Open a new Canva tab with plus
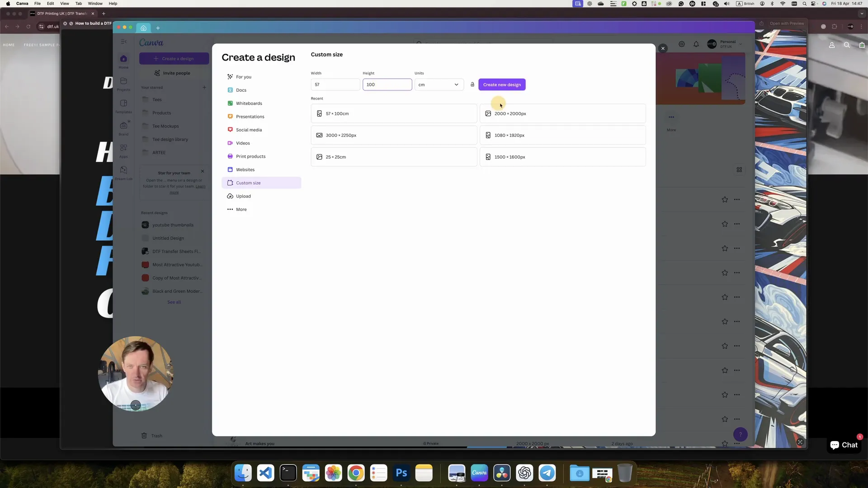Image resolution: width=868 pixels, height=488 pixels. (158, 28)
